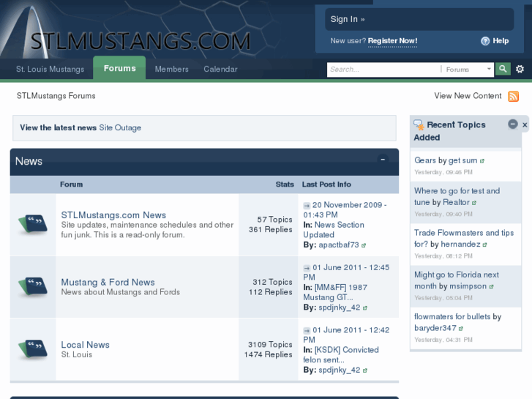Open the Calendar tab
This screenshot has height=399, width=532.
tap(220, 70)
